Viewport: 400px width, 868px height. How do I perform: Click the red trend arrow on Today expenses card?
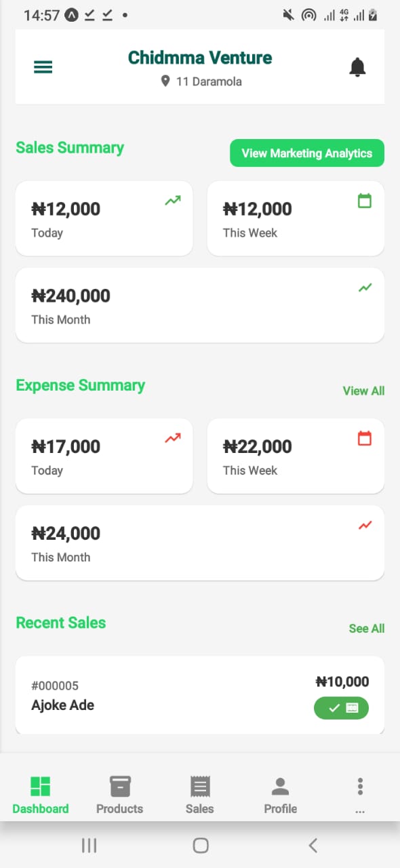pyautogui.click(x=172, y=438)
